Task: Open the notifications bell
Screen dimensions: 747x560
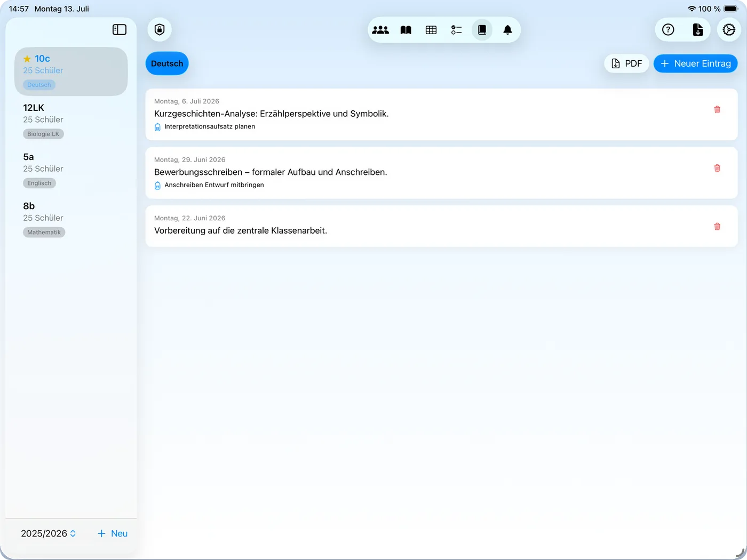Action: (507, 30)
